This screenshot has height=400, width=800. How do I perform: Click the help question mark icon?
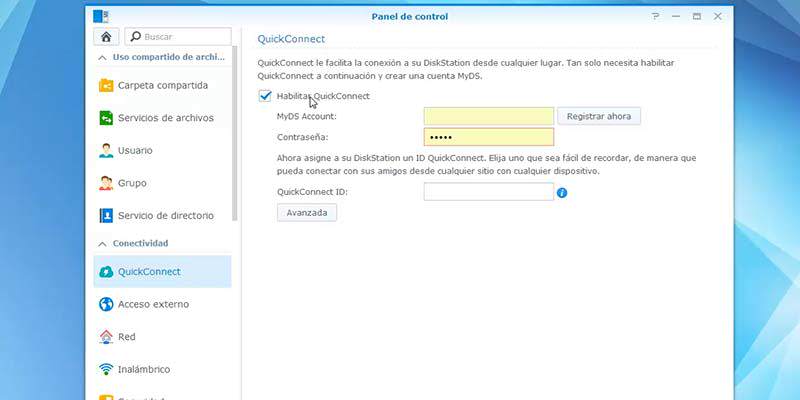[656, 16]
